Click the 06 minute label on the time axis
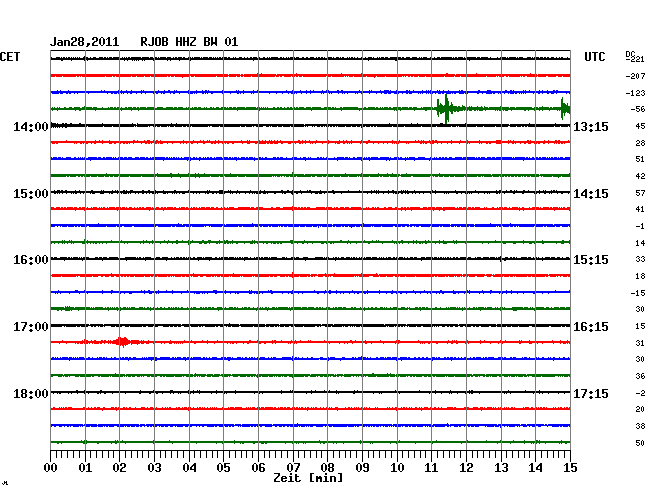The height and width of the screenshot is (494, 650). [x=258, y=468]
